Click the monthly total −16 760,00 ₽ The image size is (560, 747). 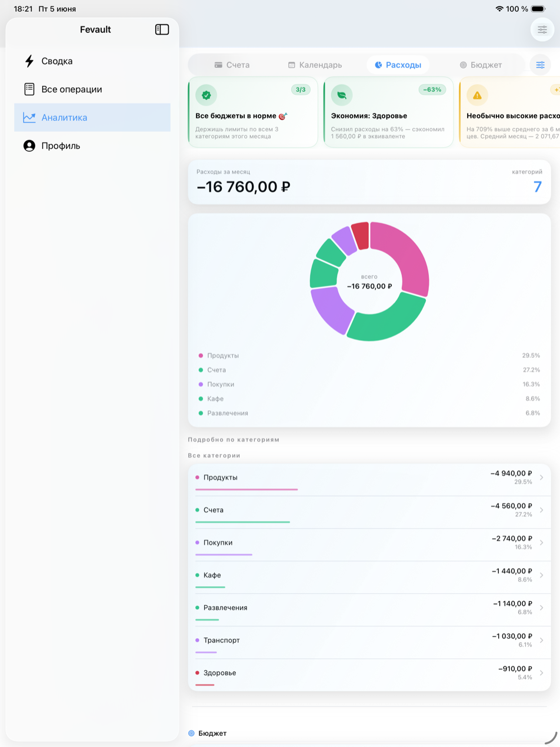coord(244,187)
